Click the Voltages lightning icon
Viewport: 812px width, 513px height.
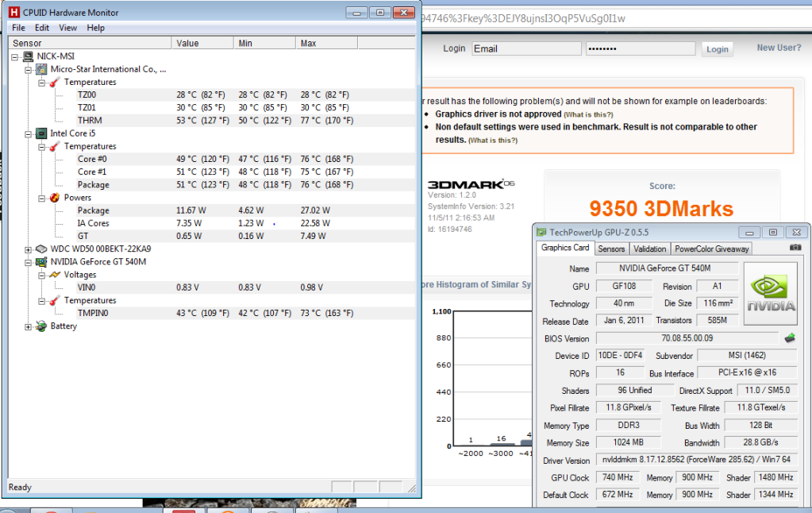pyautogui.click(x=55, y=275)
